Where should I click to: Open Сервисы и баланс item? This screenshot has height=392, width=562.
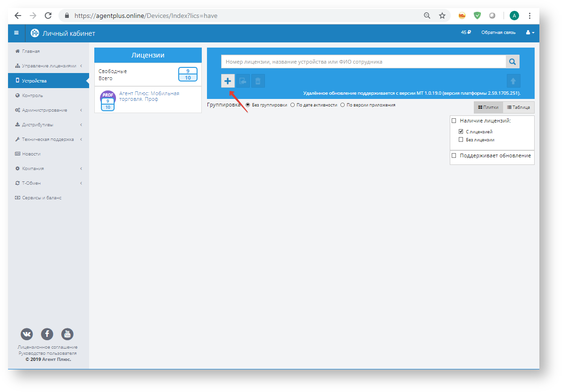[49, 198]
